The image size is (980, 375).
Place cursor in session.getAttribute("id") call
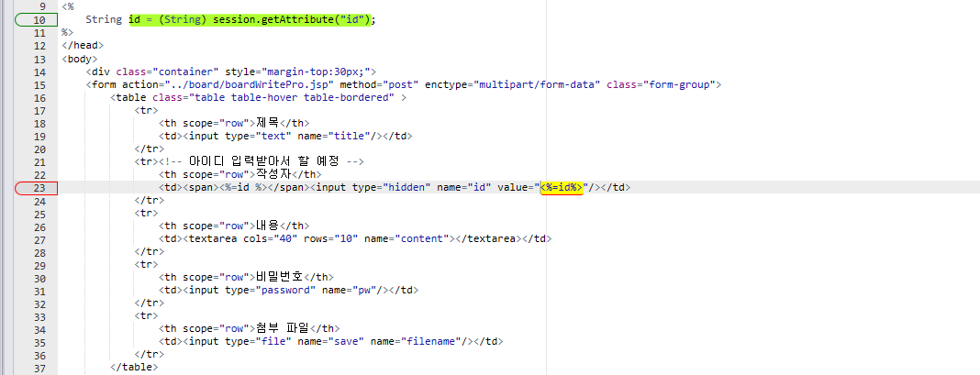[x=291, y=19]
